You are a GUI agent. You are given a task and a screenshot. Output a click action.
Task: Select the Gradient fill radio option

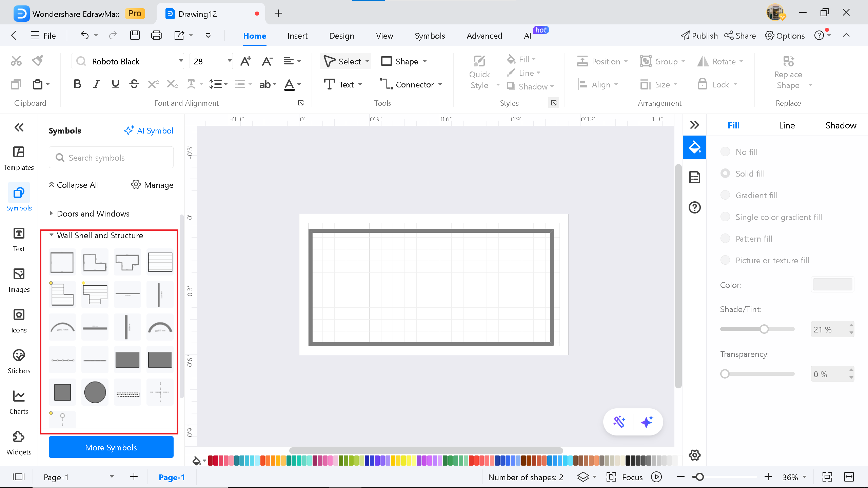[725, 195]
